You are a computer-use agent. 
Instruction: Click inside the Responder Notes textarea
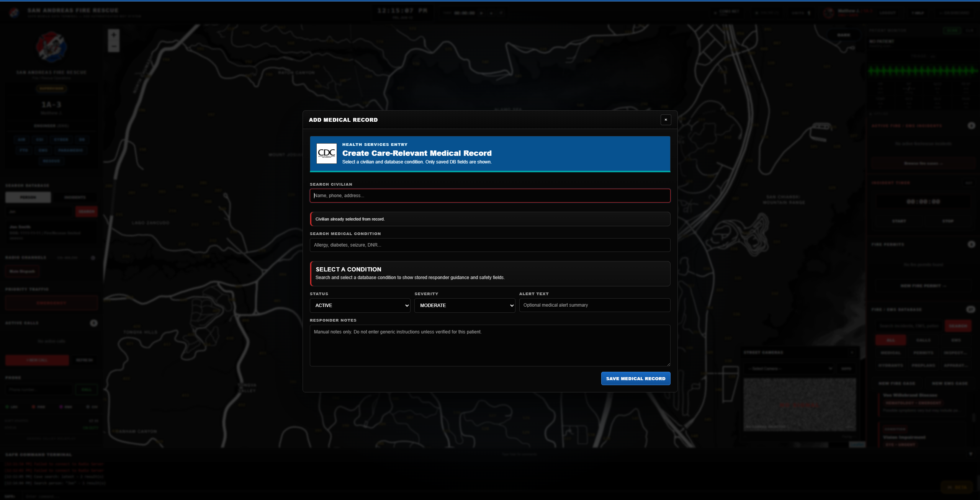[490, 346]
